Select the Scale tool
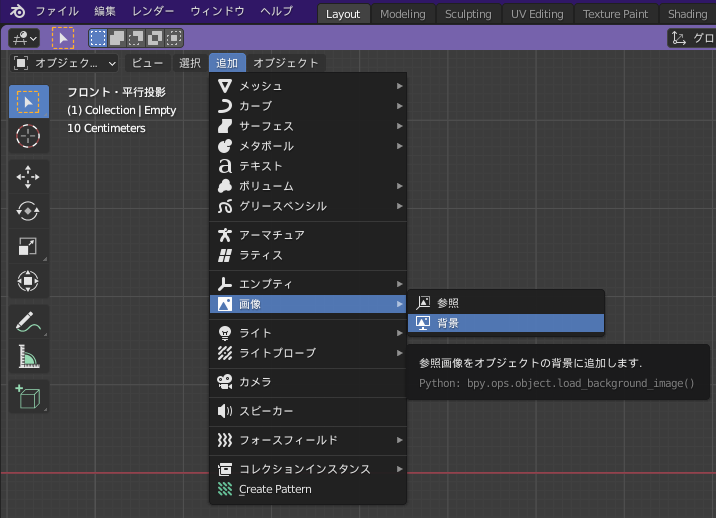 [x=28, y=246]
